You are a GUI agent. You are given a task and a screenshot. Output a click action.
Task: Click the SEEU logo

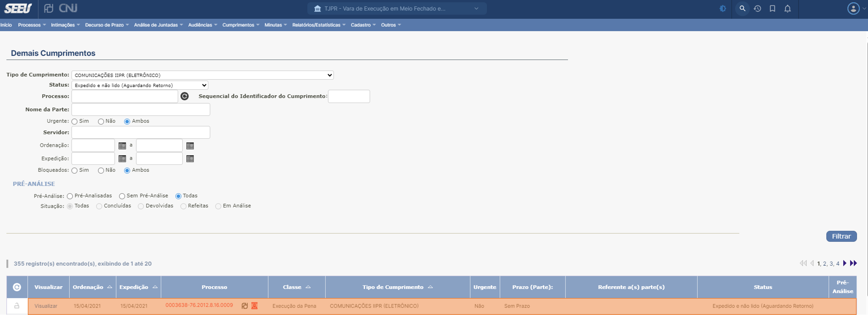pos(18,8)
